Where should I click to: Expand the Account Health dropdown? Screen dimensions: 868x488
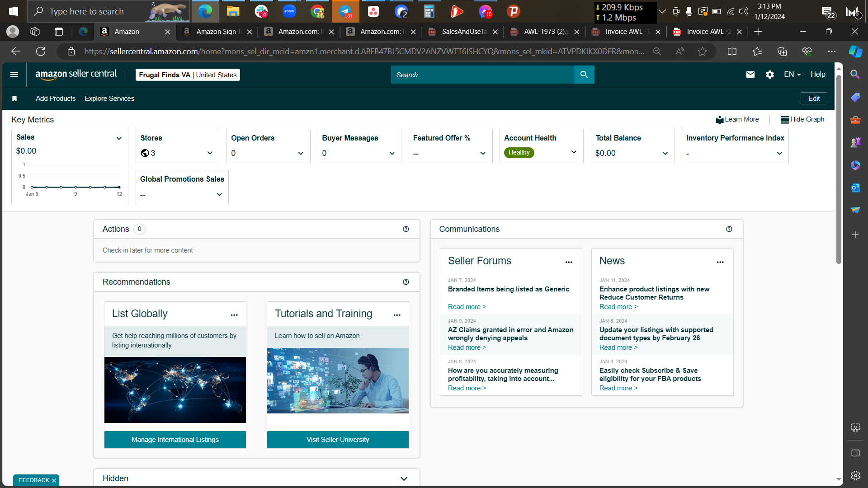tap(574, 152)
